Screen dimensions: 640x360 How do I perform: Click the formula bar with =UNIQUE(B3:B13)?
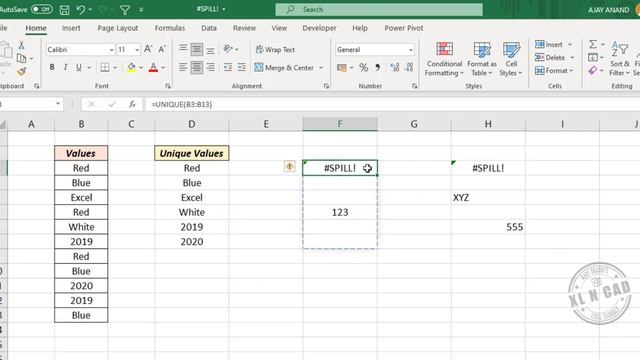tap(392, 104)
